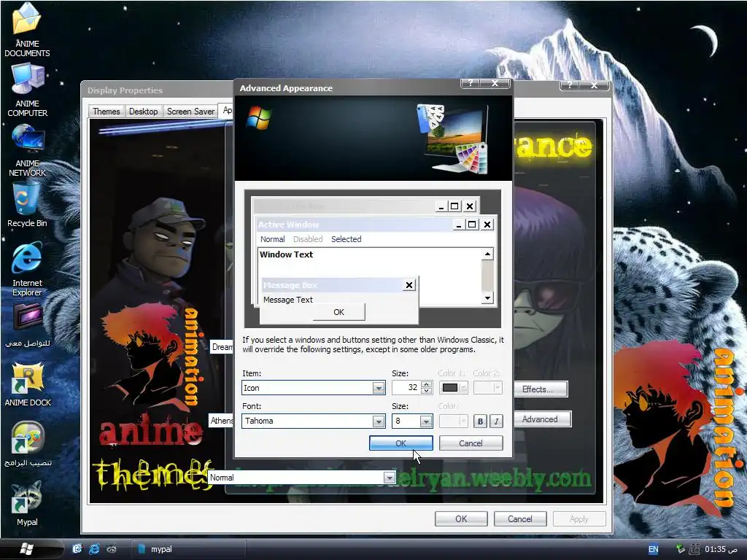Click Window Text in the preview
Screen dimensions: 747x560
pos(286,254)
